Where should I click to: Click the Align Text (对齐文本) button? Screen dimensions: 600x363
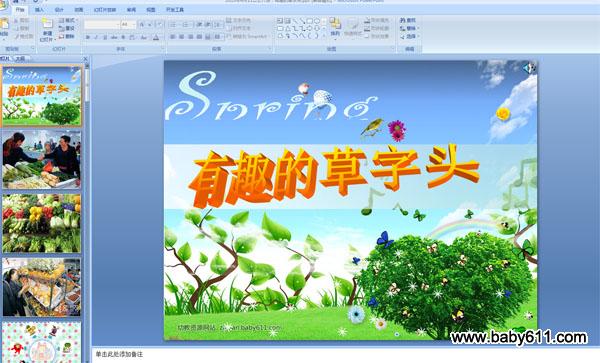pos(239,28)
